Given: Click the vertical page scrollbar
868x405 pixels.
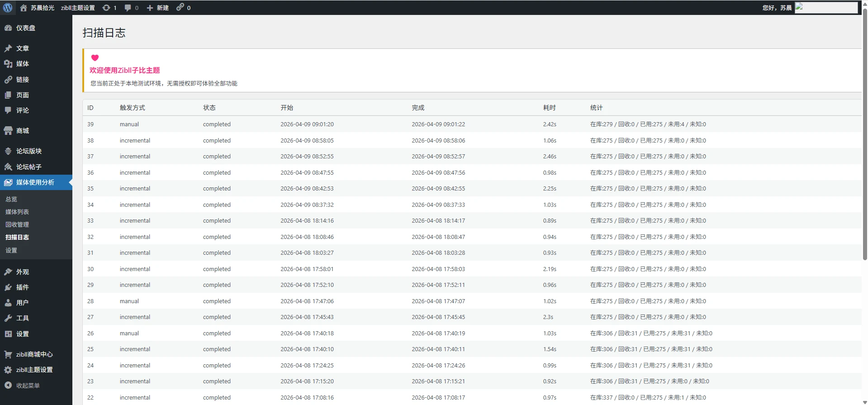Looking at the screenshot, I should click(865, 136).
